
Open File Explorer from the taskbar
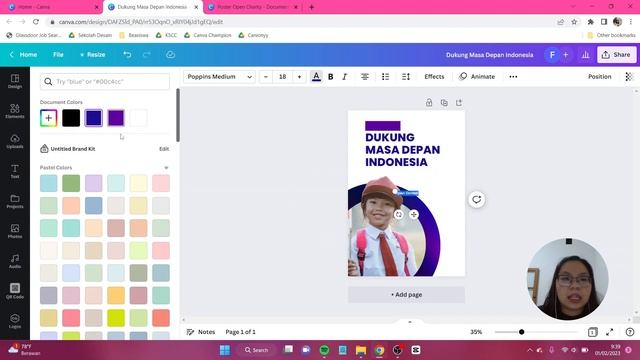361,350
